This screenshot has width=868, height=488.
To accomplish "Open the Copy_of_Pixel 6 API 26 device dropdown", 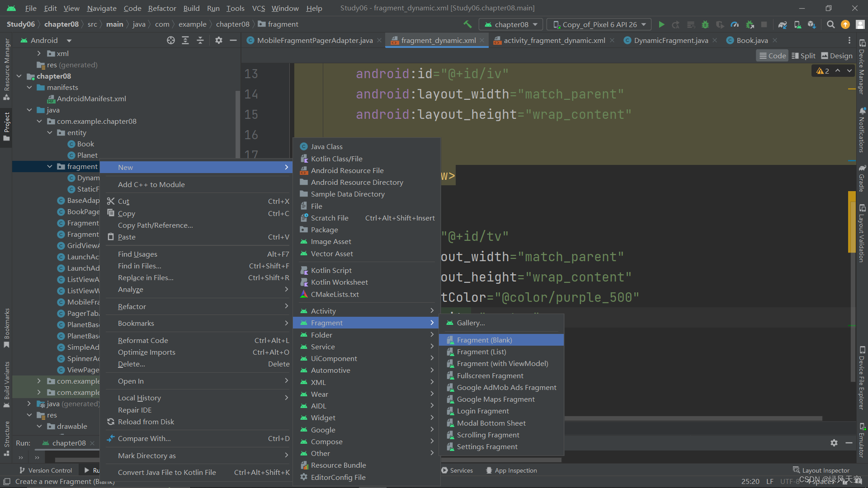I will click(599, 24).
